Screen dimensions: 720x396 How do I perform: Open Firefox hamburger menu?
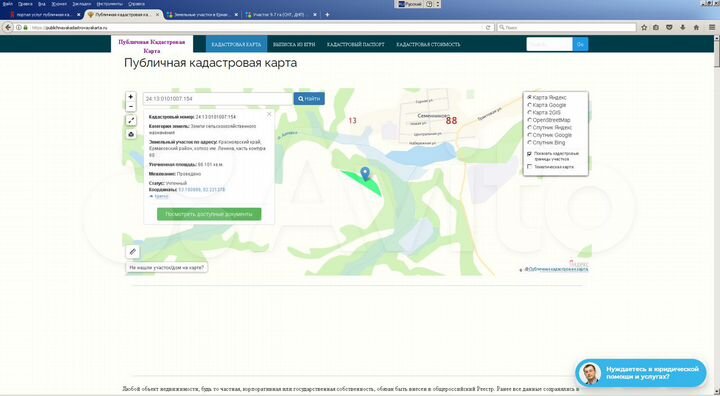pos(712,28)
